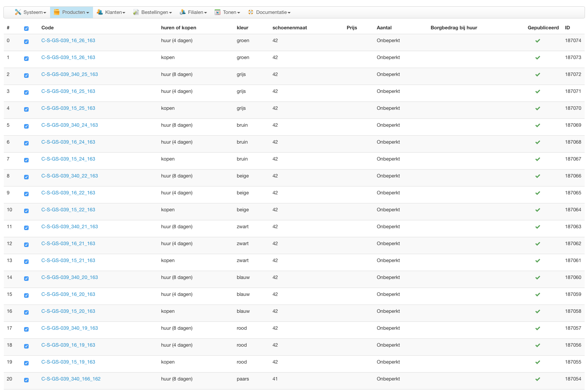Click the Bestellingen notepad icon
Screen dimensions: 588x391
[x=136, y=12]
